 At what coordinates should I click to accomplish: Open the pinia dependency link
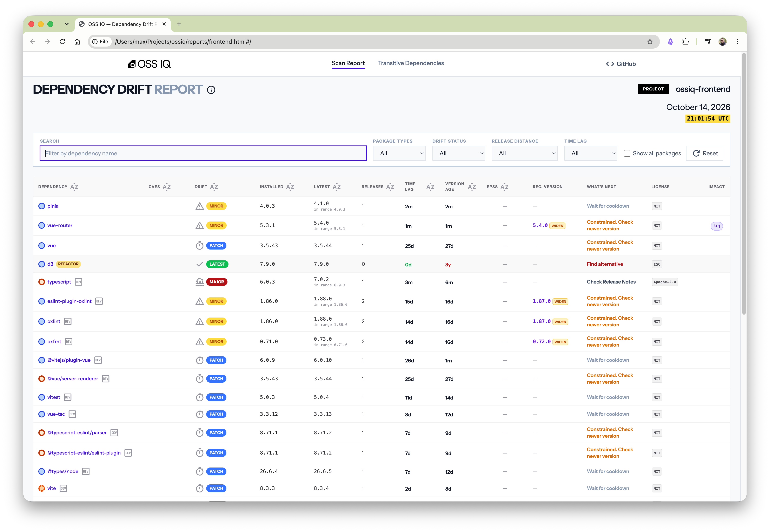pos(53,206)
